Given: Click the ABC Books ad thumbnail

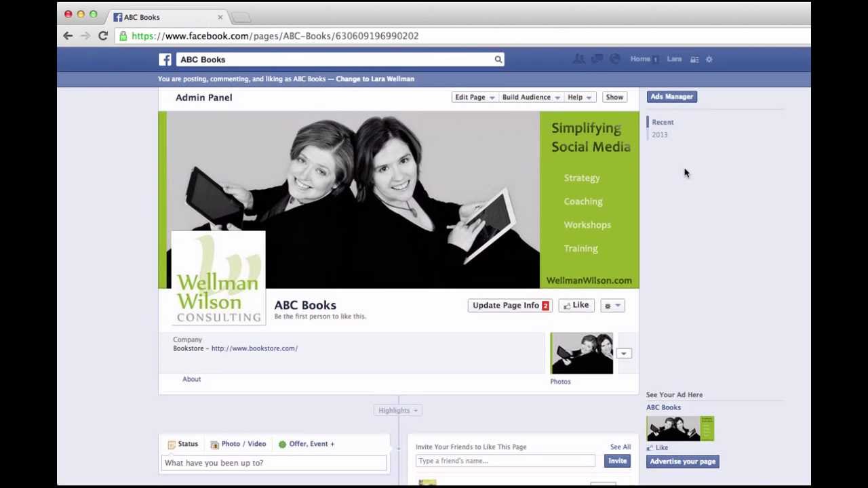Looking at the screenshot, I should tap(680, 428).
